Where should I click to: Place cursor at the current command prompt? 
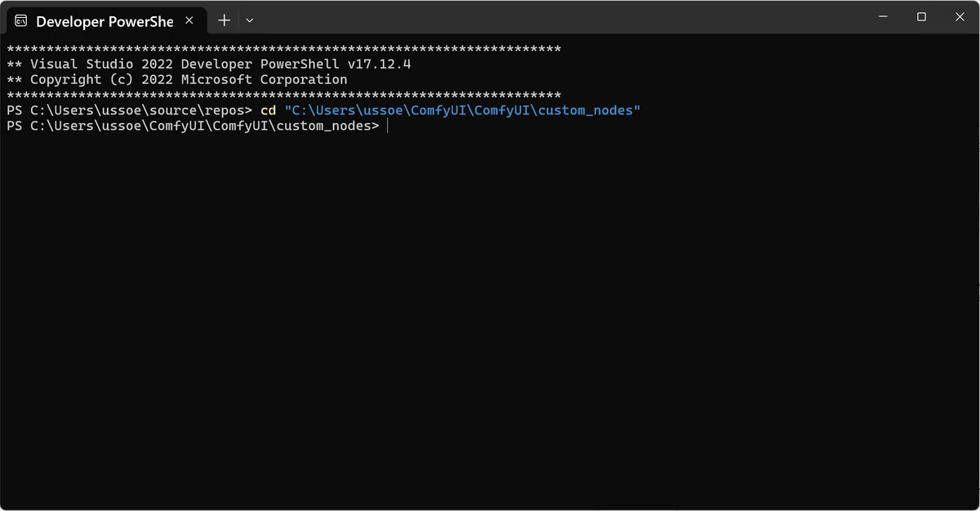point(389,127)
